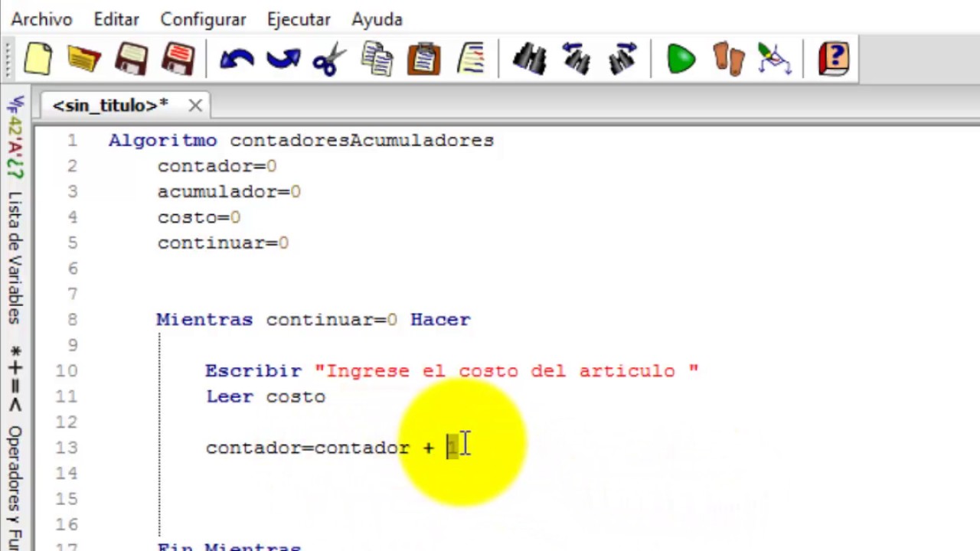Click the Find previous icon
This screenshot has height=551, width=980.
(x=576, y=59)
